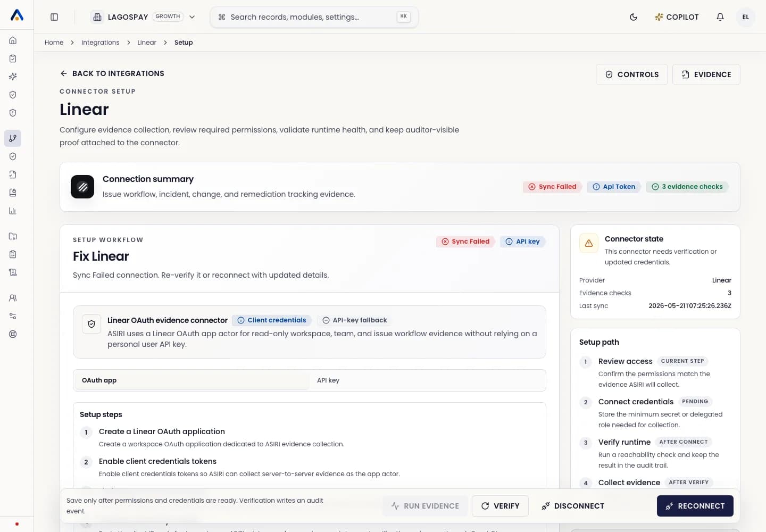The height and width of the screenshot is (532, 766).
Task: Open the lifebuoy support sidebar icon
Action: (x=13, y=334)
